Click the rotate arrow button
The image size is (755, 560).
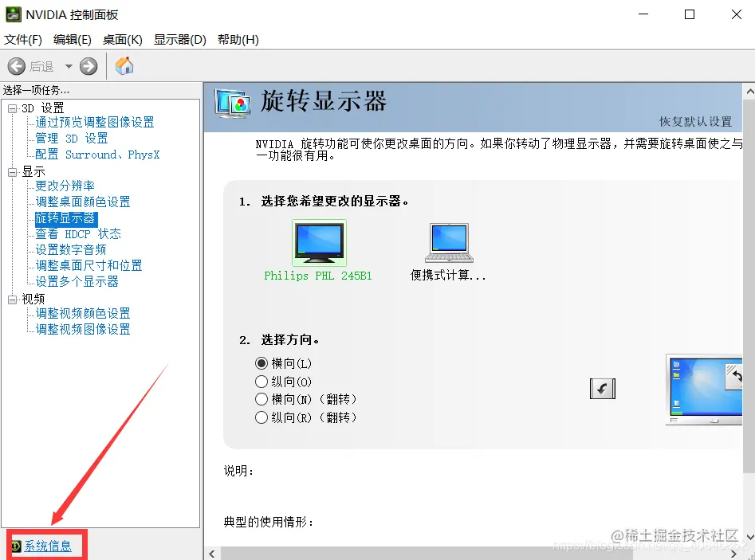[x=602, y=388]
